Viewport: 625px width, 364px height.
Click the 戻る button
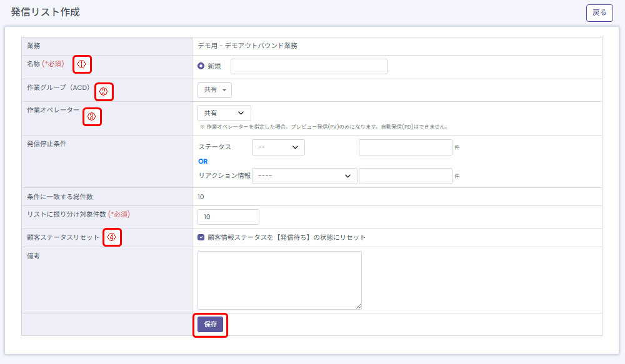pyautogui.click(x=599, y=12)
